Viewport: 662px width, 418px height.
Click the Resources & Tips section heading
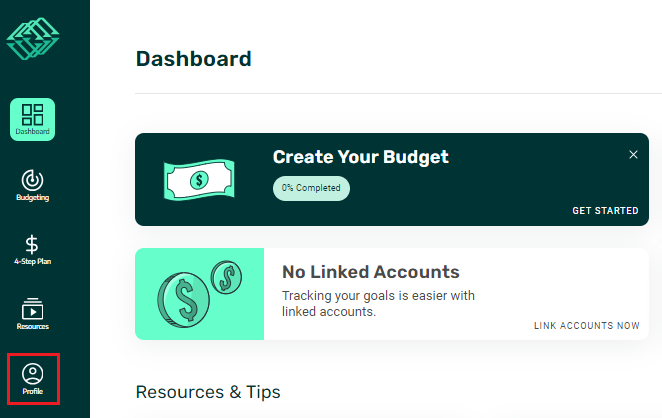[x=207, y=391]
